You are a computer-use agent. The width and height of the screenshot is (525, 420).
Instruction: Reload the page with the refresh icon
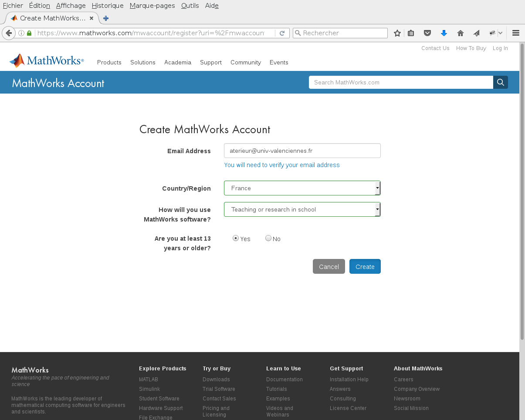tap(282, 33)
